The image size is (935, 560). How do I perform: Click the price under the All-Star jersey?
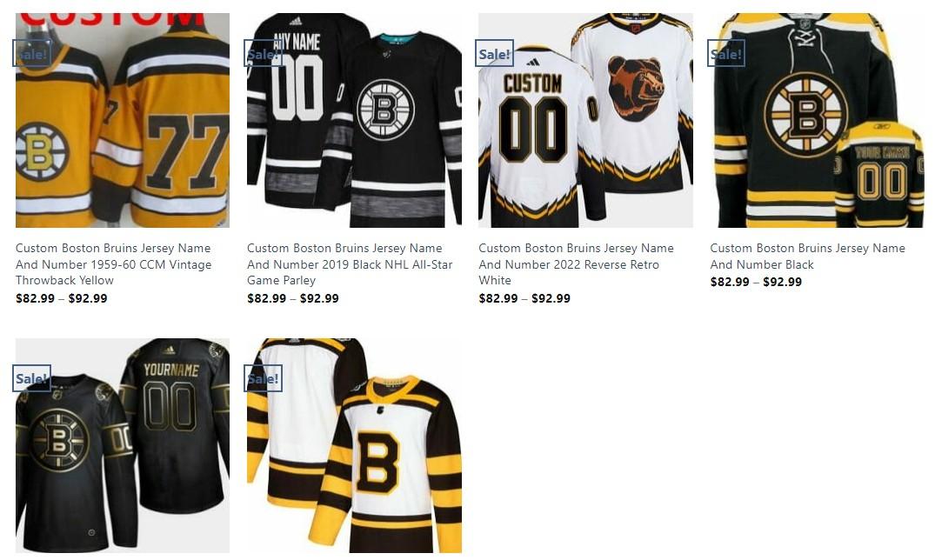pos(293,298)
